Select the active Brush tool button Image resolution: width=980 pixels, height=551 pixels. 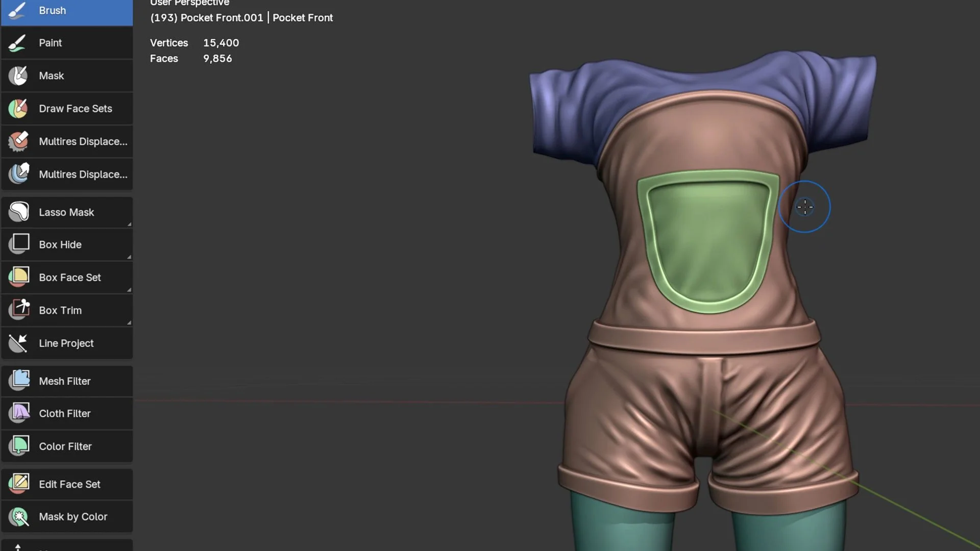point(66,11)
